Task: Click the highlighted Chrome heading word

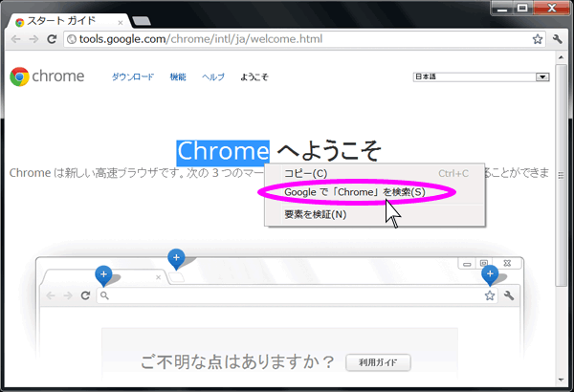Action: coord(223,152)
